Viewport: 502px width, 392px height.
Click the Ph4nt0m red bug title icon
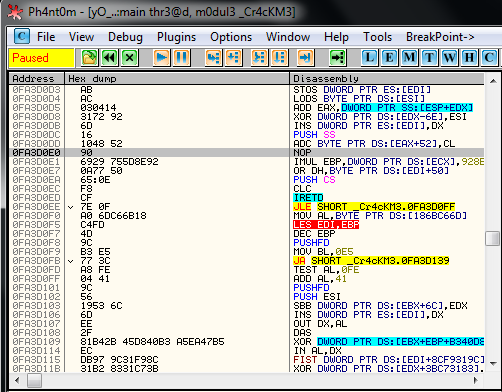tap(15, 12)
